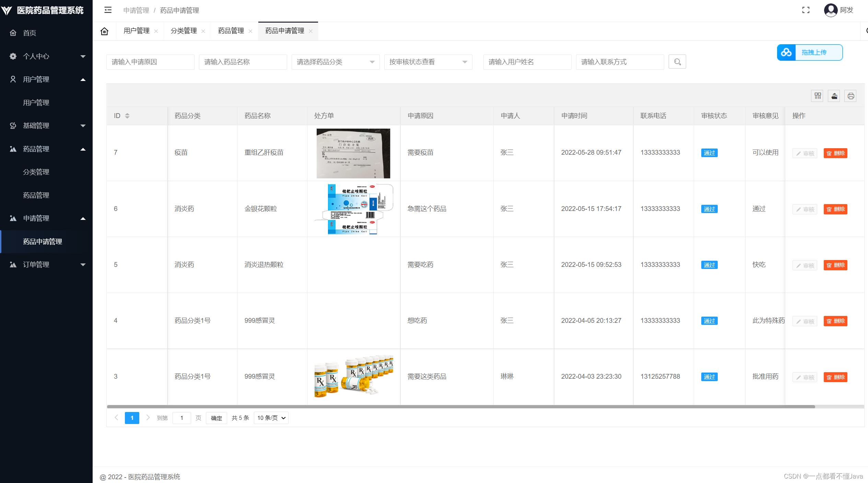Viewport: 868px width, 483px height.
Task: Click the 阿发 user avatar
Action: coord(830,10)
